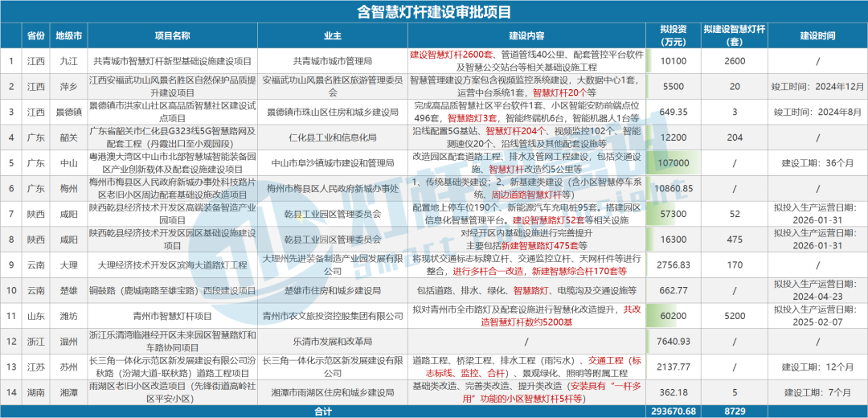Viewport: 868px width, 418px height.
Task: Select the total lamp poles 8729 cell
Action: coord(734,411)
